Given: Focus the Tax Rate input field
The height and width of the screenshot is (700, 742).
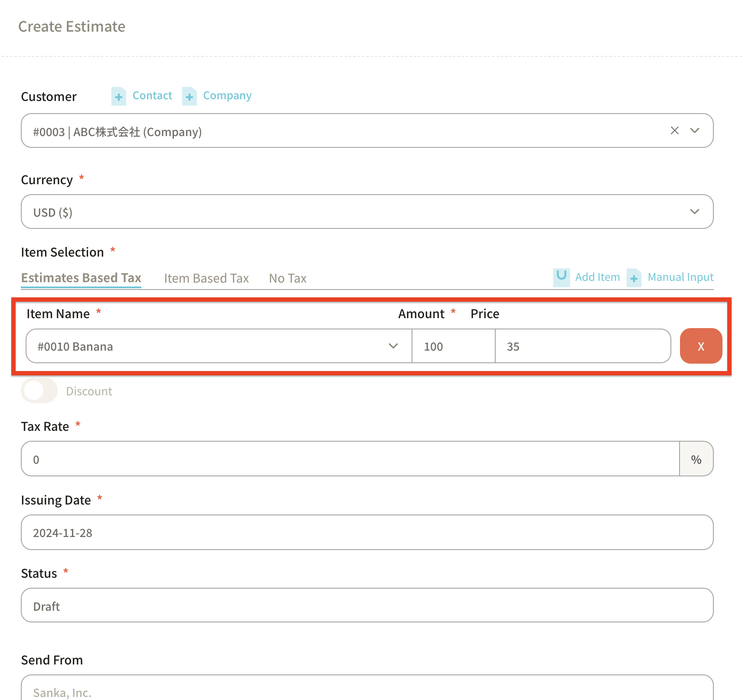Looking at the screenshot, I should (x=350, y=459).
